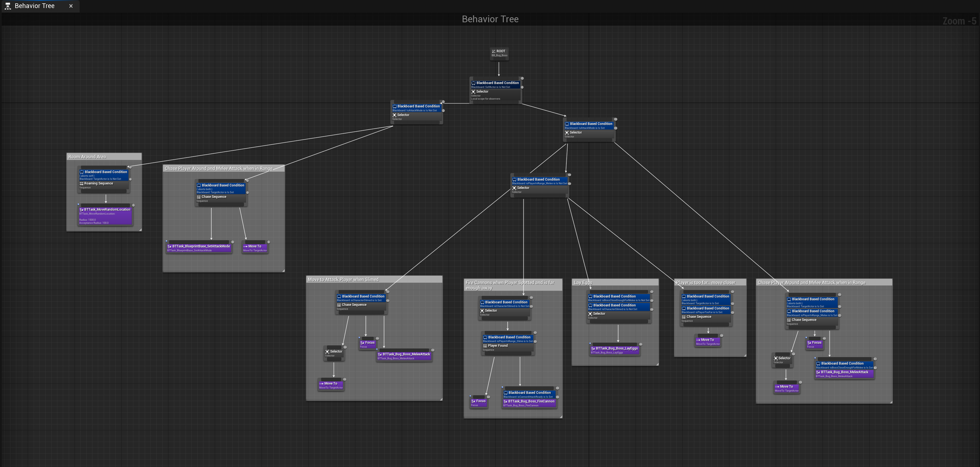Click the ROOT node of the tree
This screenshot has height=467, width=980.
tap(499, 53)
